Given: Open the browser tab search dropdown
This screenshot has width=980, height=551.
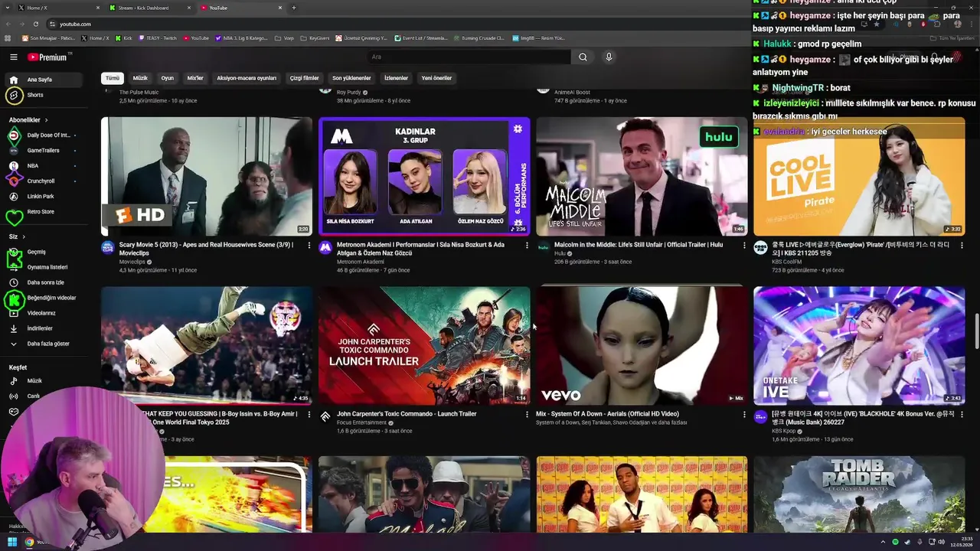Looking at the screenshot, I should (8, 8).
